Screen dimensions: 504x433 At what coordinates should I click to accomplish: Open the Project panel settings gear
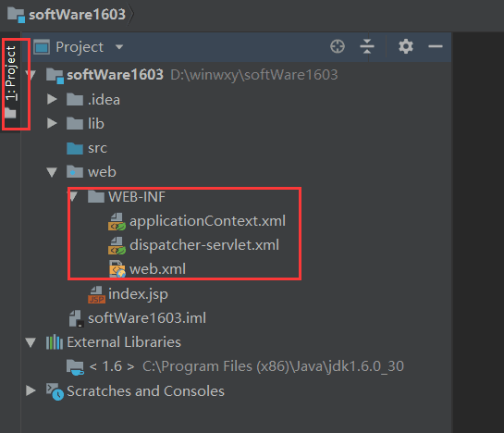[406, 46]
